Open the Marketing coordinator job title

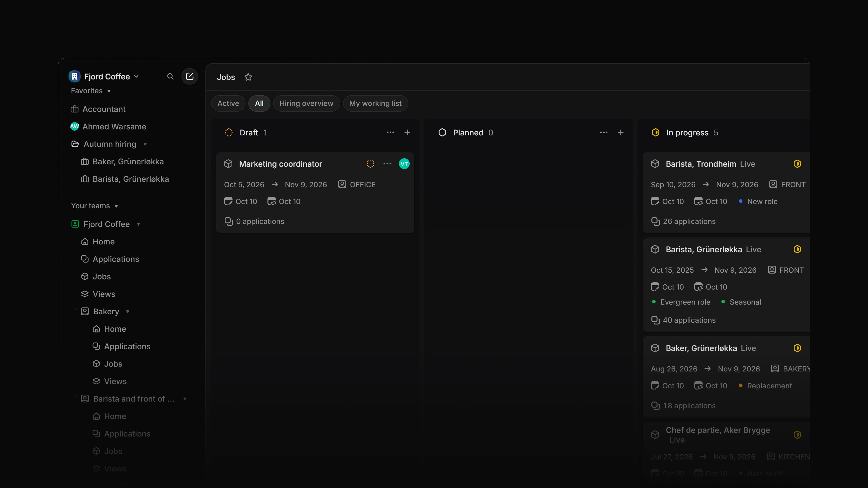coord(280,164)
